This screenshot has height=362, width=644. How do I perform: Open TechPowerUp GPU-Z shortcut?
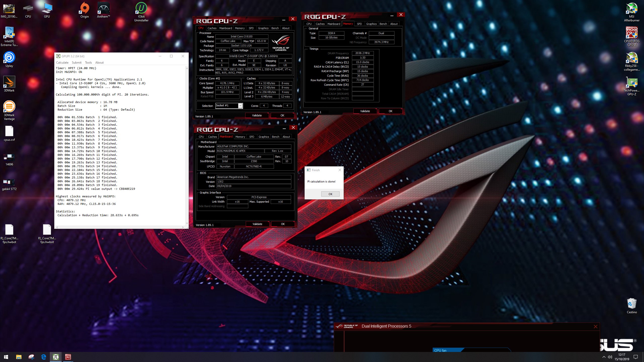(x=632, y=86)
